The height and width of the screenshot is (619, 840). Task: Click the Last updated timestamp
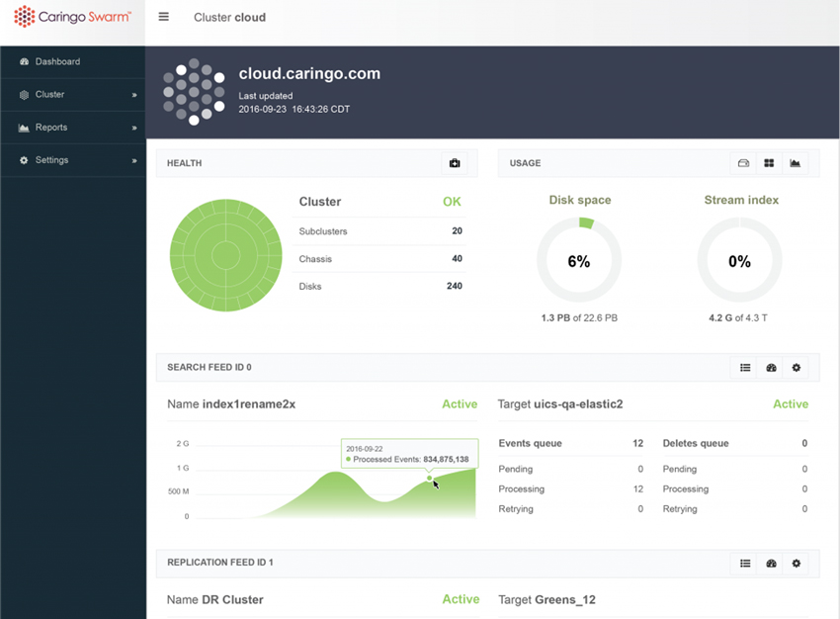pyautogui.click(x=294, y=110)
